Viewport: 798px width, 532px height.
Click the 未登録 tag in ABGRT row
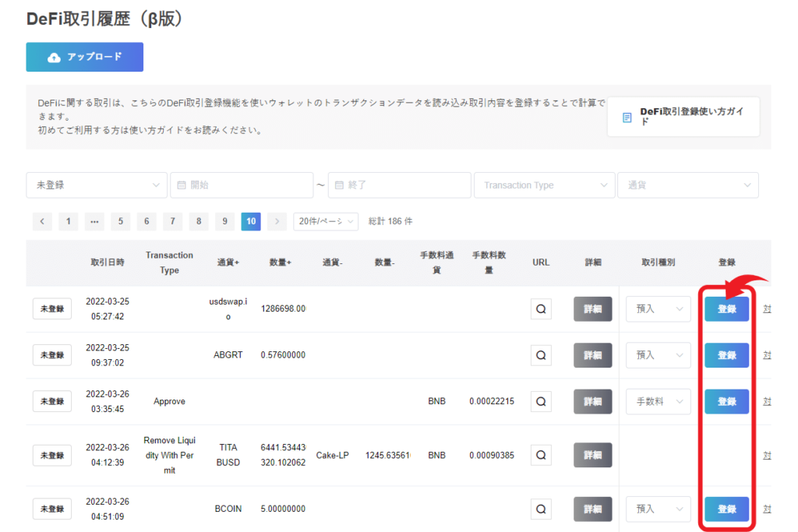pyautogui.click(x=52, y=355)
